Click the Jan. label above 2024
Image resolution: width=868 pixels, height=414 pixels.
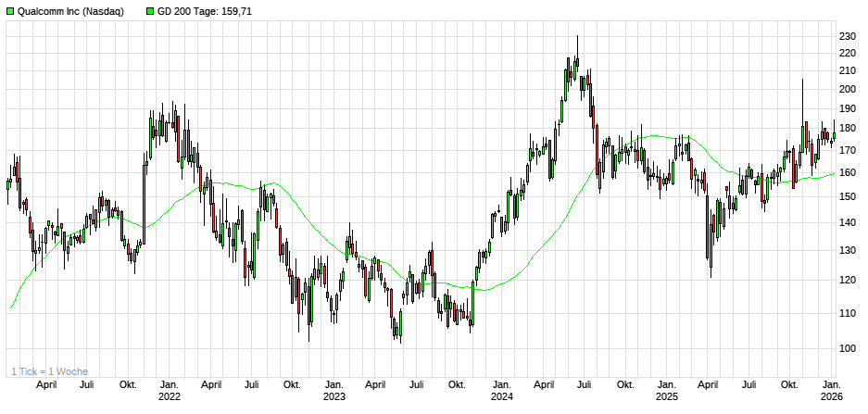501,383
